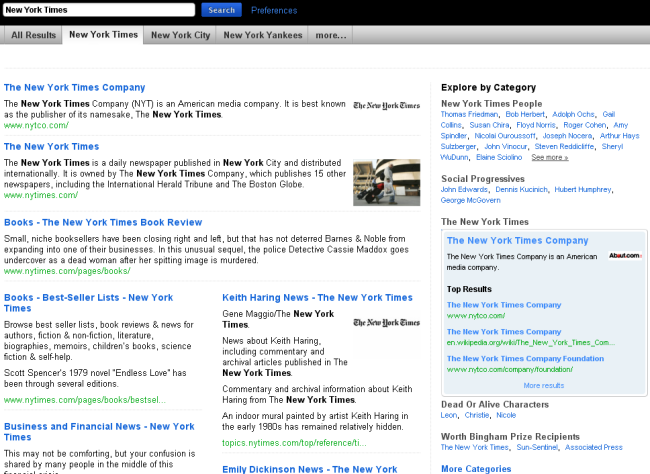Click the New York Times logo beside first result
Viewport: 650px width, 474px height.
(x=386, y=106)
